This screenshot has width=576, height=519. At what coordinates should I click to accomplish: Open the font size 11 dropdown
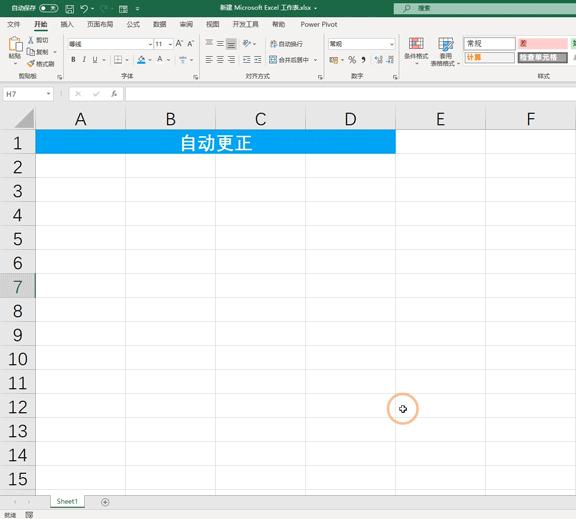point(170,44)
